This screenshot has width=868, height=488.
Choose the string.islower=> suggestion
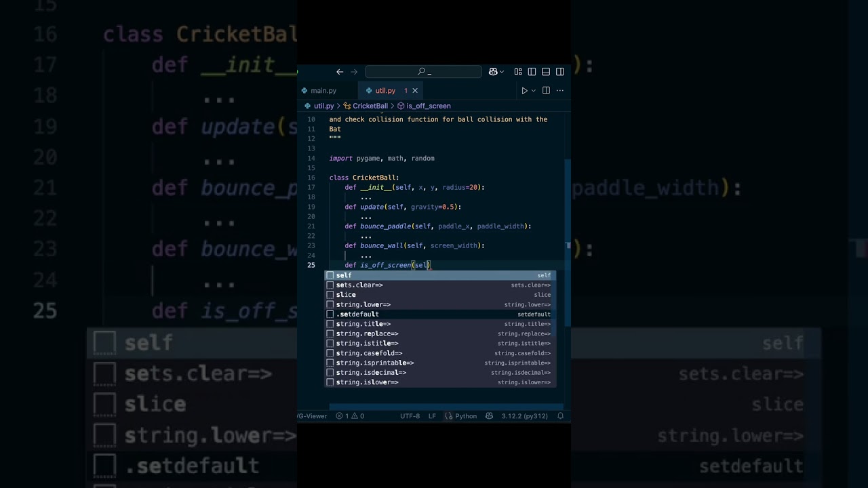[441, 382]
